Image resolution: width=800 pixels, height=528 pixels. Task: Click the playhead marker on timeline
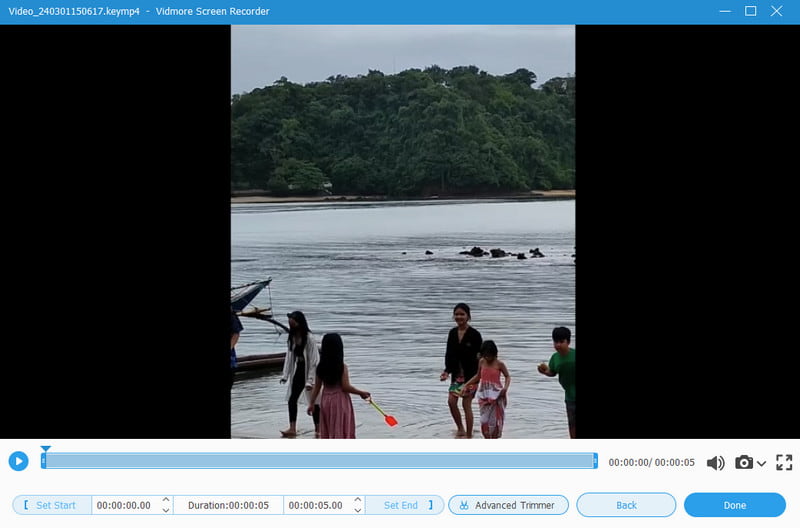[x=45, y=451]
